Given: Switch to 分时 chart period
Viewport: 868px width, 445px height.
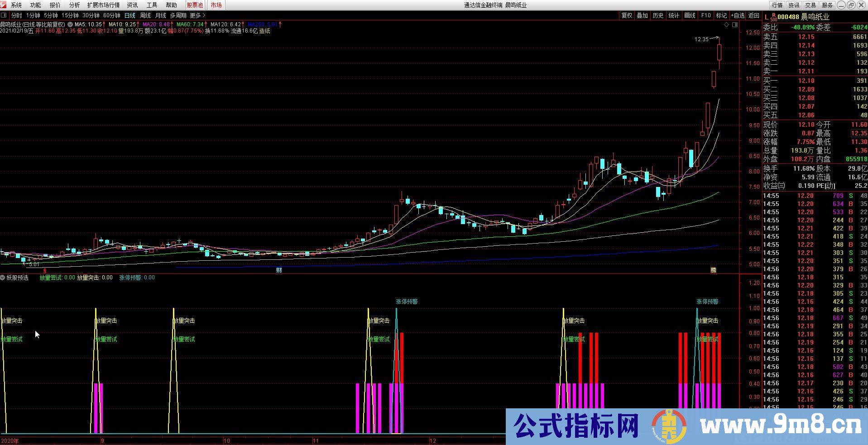Looking at the screenshot, I should [16, 15].
